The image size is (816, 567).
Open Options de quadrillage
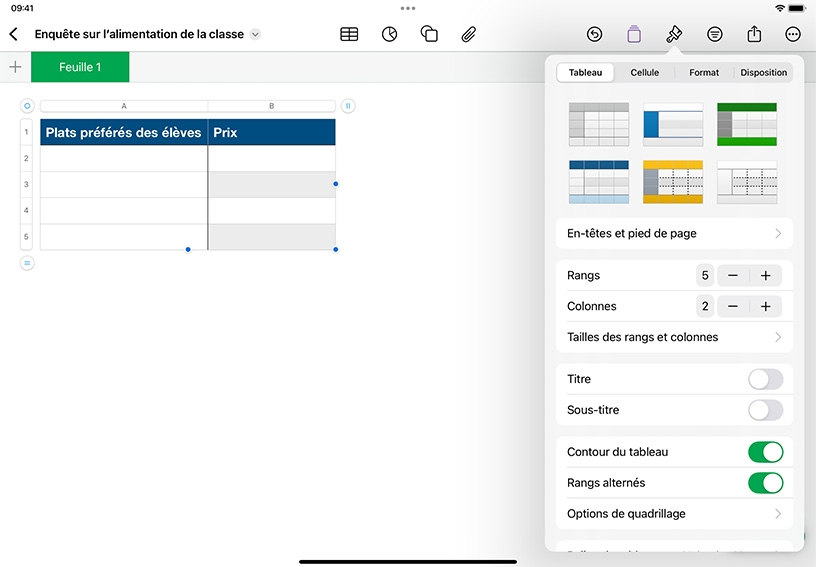(x=674, y=514)
